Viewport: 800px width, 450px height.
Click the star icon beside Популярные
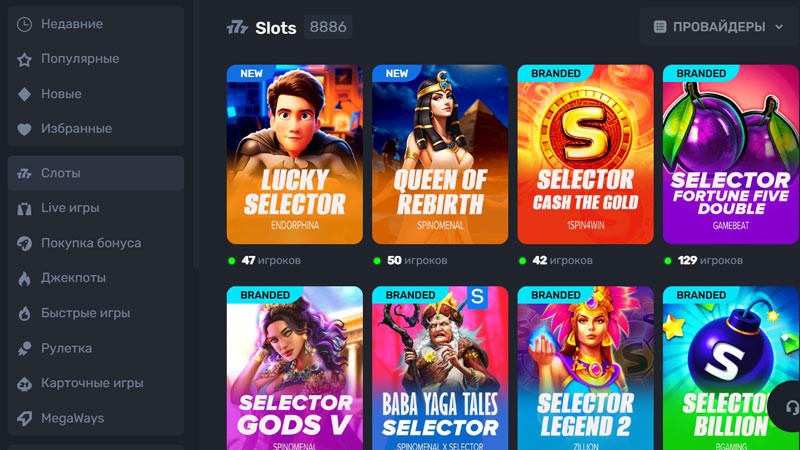25,59
